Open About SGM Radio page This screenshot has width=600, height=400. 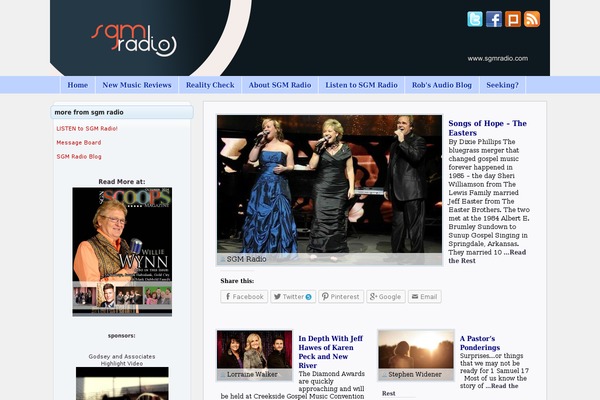pos(280,85)
